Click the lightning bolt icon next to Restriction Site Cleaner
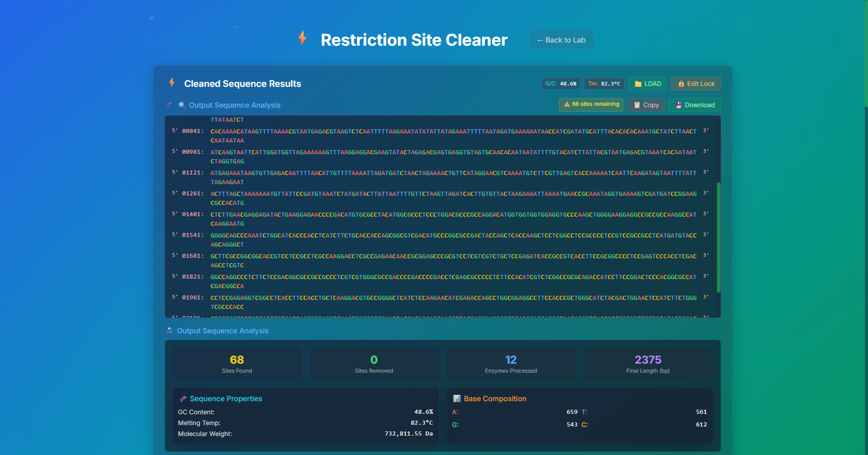This screenshot has height=455, width=868. click(x=302, y=39)
